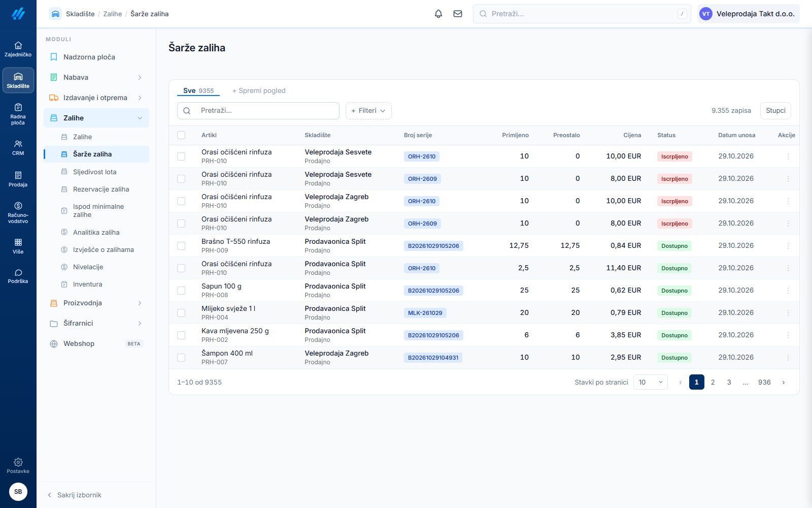Check the Brašno T-550 rinfuza row

coord(181,246)
